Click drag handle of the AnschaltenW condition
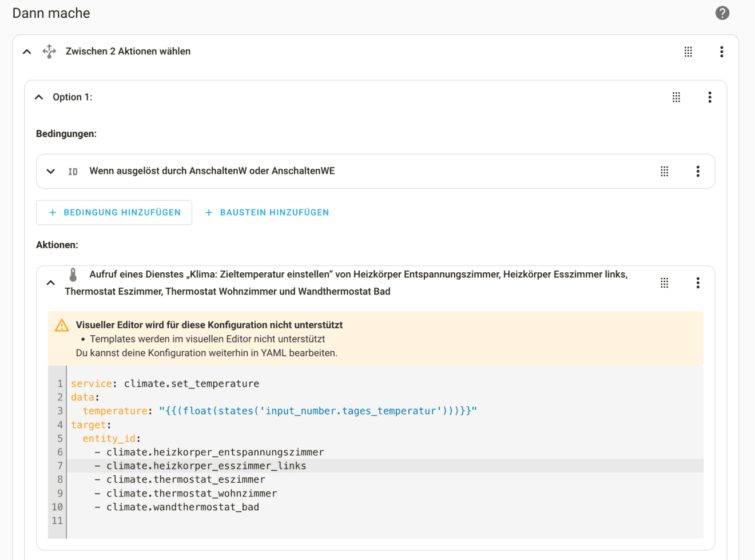Image resolution: width=755 pixels, height=560 pixels. tap(664, 172)
